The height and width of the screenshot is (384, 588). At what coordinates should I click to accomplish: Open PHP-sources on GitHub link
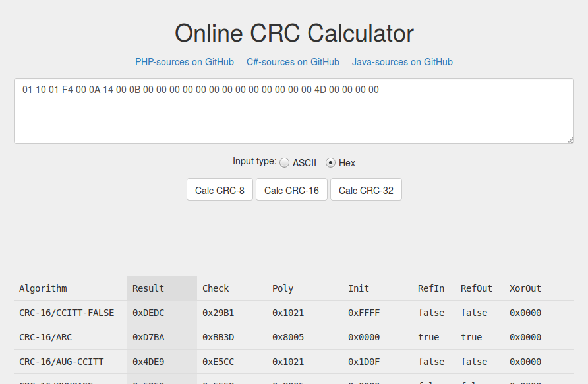pyautogui.click(x=185, y=62)
